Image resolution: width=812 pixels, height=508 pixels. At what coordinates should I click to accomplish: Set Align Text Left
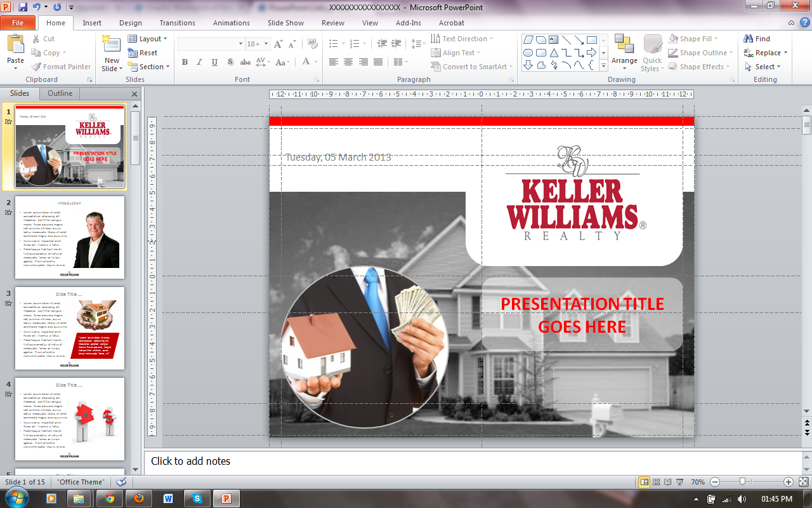tap(333, 62)
